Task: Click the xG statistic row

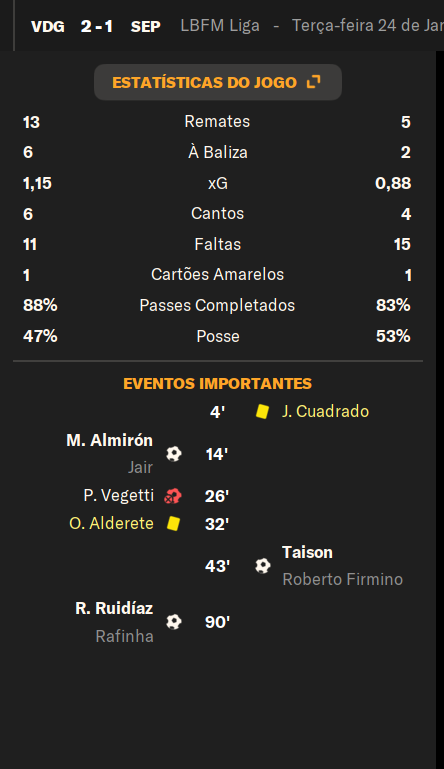Action: click(x=217, y=183)
